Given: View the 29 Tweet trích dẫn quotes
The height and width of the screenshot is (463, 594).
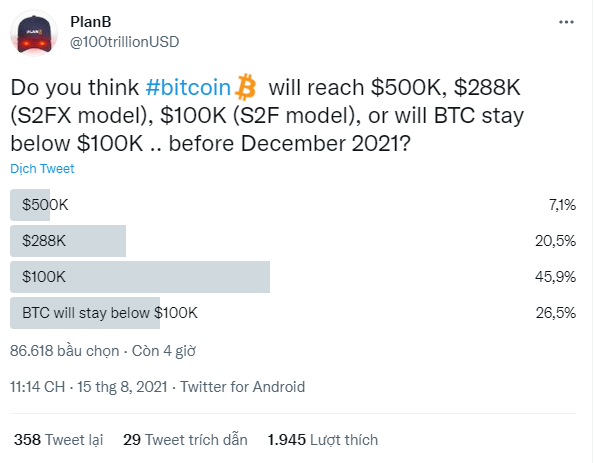Looking at the screenshot, I should [x=185, y=440].
